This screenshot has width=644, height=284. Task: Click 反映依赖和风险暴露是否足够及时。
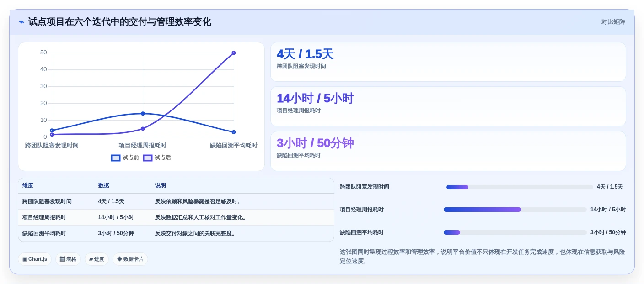coord(199,201)
